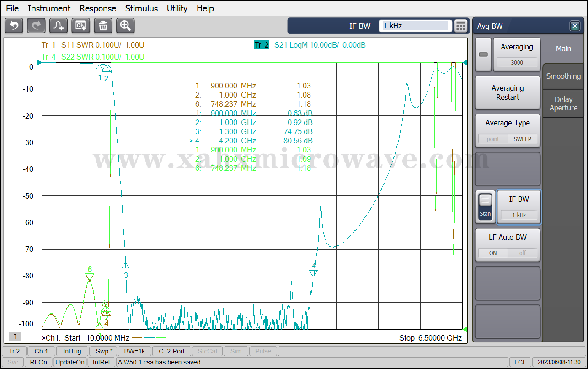Click the IntRef status indicator

pyautogui.click(x=102, y=362)
